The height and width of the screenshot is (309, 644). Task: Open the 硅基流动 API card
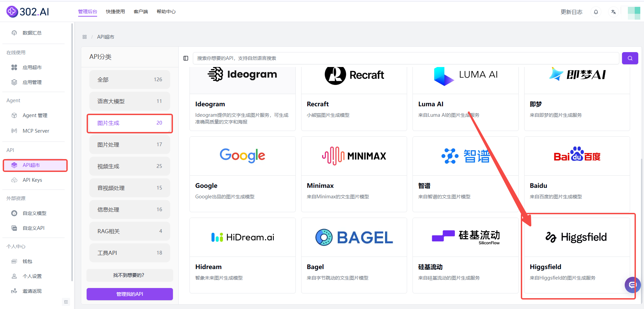click(x=466, y=256)
